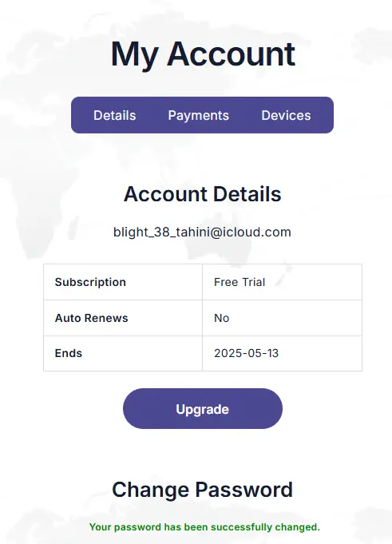The image size is (392, 544).
Task: Click the 'No' auto-renew value
Action: [x=221, y=318]
